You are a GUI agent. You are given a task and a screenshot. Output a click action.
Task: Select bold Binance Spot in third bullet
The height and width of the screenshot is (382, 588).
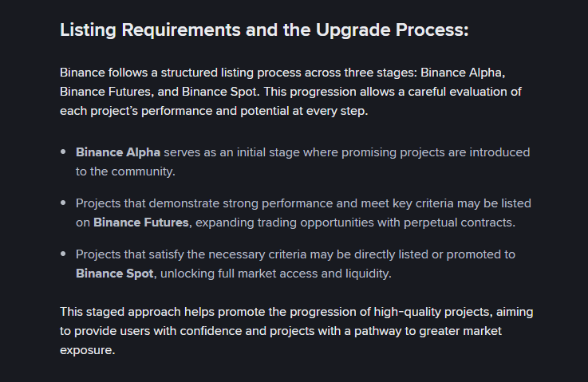click(115, 274)
